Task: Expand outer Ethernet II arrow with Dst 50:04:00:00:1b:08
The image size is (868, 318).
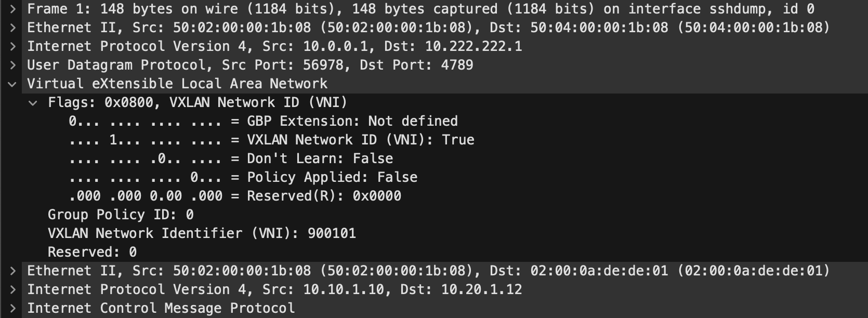Action: [12, 28]
